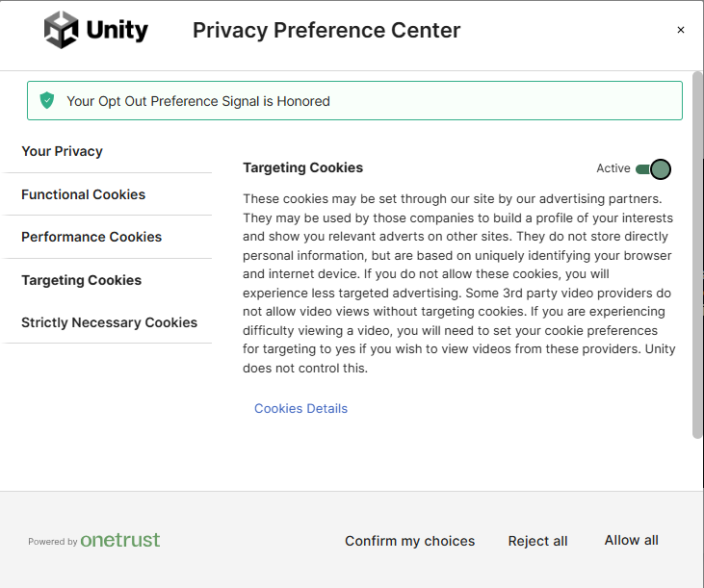Go to Strictly Necessary Cookies tab
Image resolution: width=704 pixels, height=588 pixels.
pyautogui.click(x=109, y=322)
